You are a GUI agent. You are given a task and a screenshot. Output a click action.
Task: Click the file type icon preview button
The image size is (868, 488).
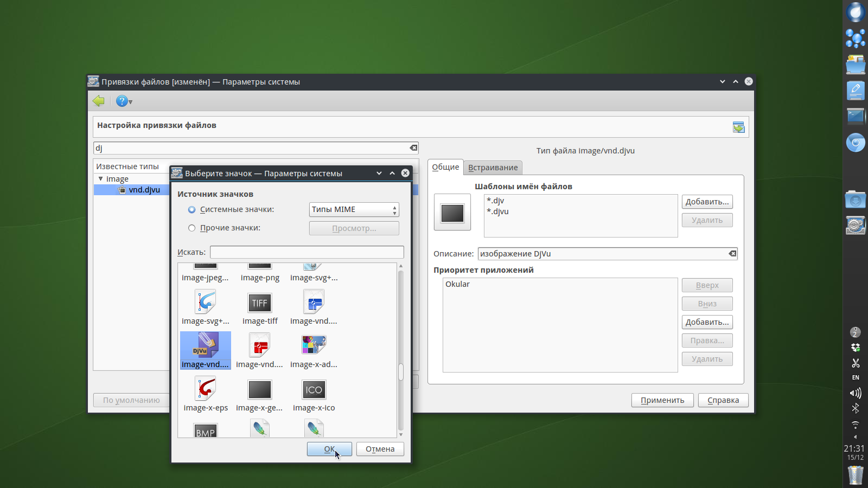452,213
